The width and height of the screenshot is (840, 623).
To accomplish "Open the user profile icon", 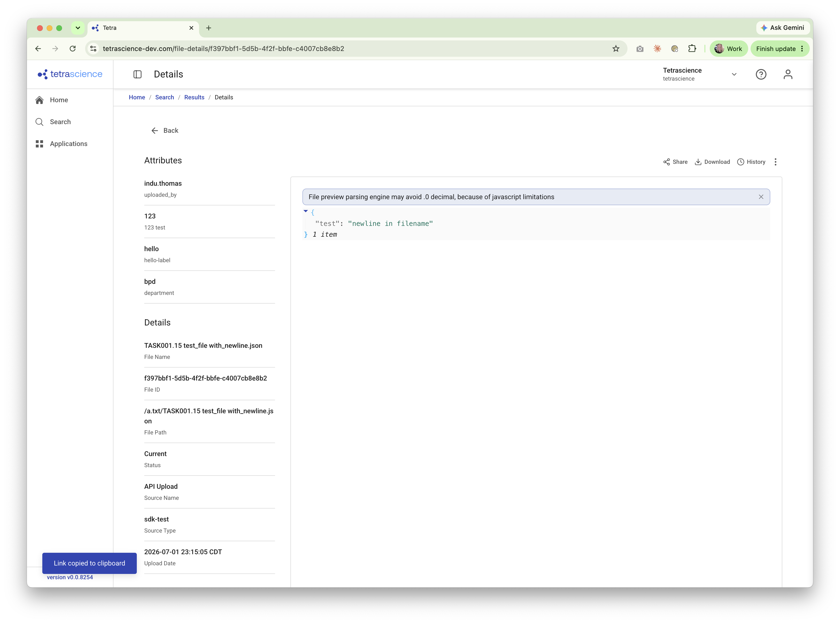I will (x=788, y=74).
